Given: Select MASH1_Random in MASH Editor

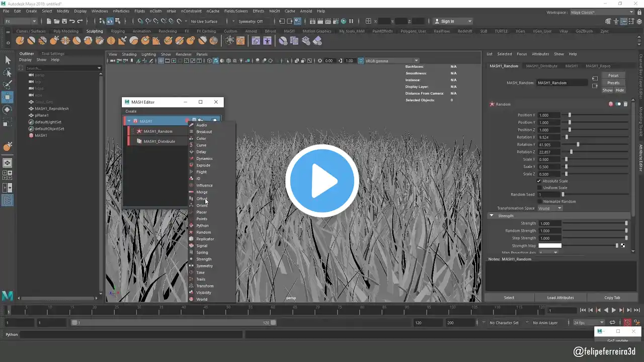Looking at the screenshot, I should click(158, 131).
